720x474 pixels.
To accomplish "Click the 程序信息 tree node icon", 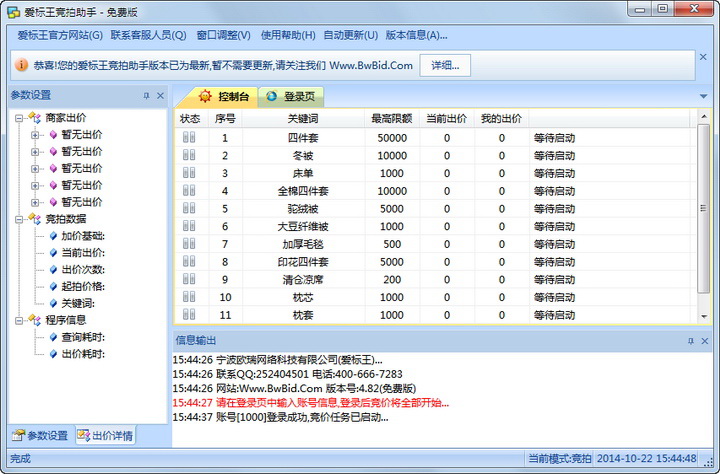I will pos(35,320).
